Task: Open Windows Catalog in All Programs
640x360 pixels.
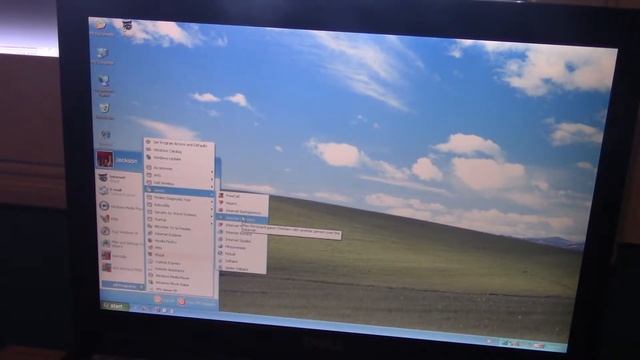Action: click(x=180, y=151)
